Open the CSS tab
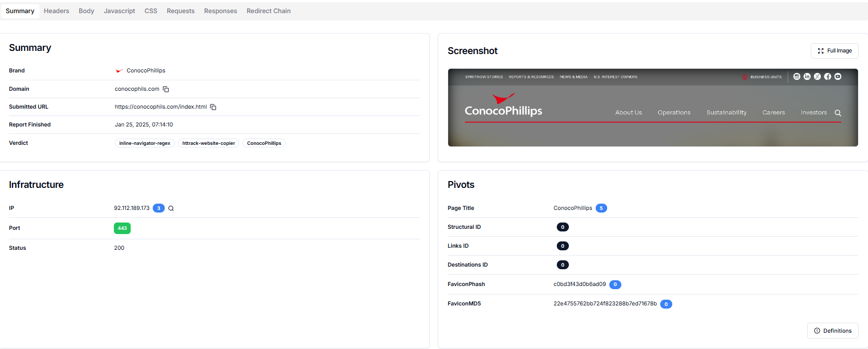 coord(151,11)
